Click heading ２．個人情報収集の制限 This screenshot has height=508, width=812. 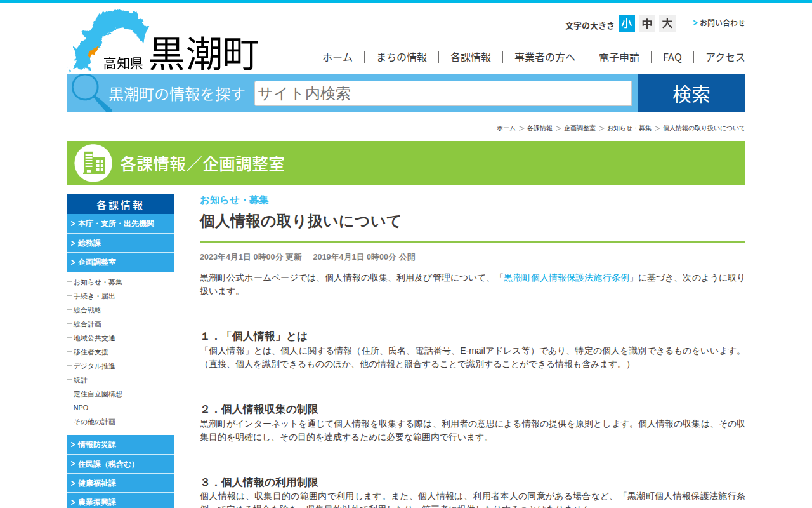click(259, 409)
